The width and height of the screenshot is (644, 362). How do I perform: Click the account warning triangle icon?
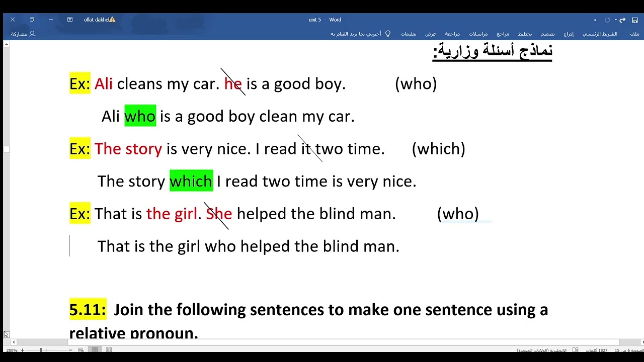tap(113, 20)
